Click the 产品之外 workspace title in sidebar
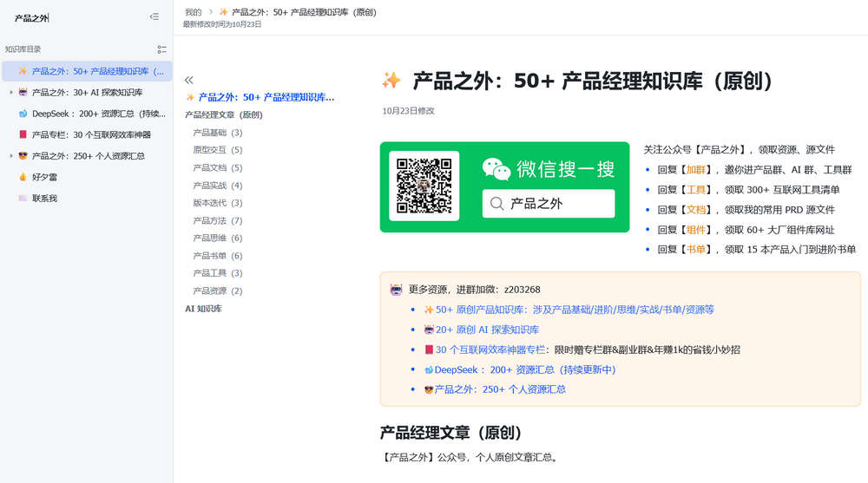This screenshot has height=483, width=868. click(31, 18)
